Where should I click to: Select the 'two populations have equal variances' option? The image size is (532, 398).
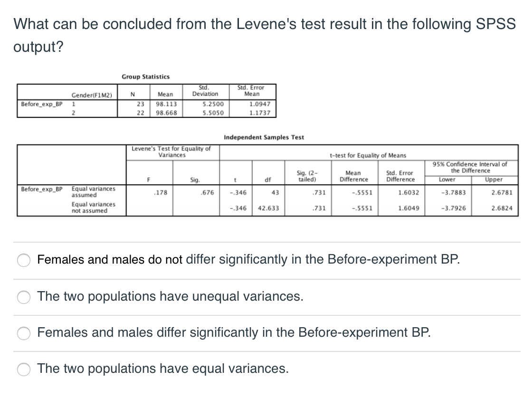point(24,369)
